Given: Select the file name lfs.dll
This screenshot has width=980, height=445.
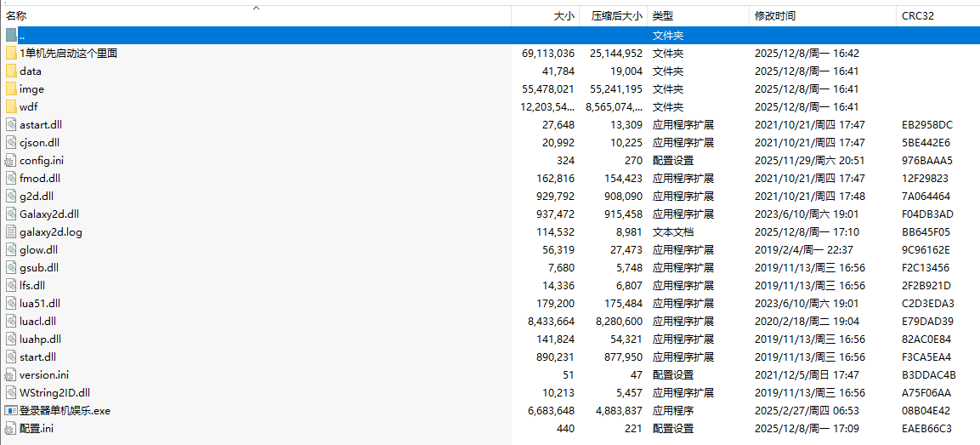Looking at the screenshot, I should [x=32, y=285].
